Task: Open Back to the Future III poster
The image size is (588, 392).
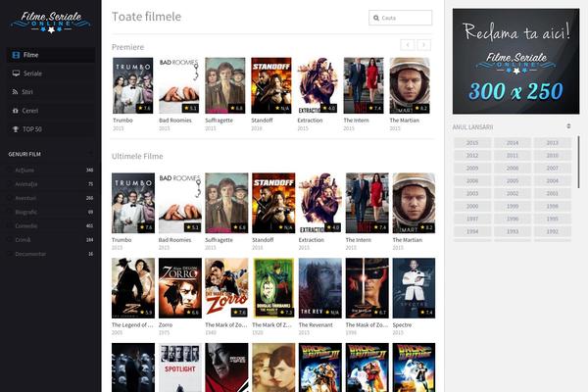Action: tap(320, 367)
